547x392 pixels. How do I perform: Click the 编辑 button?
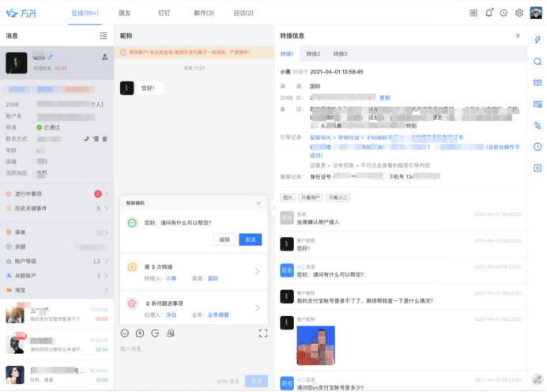click(x=224, y=239)
